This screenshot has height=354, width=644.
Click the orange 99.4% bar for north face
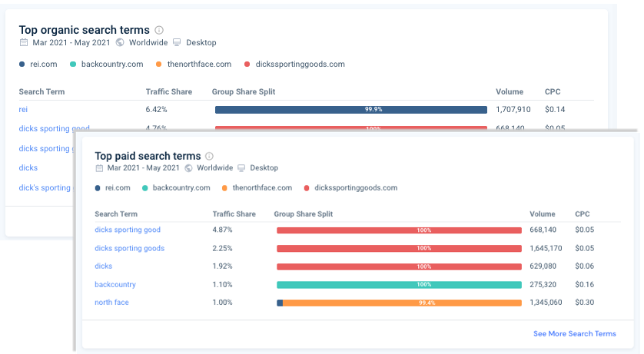coord(402,303)
